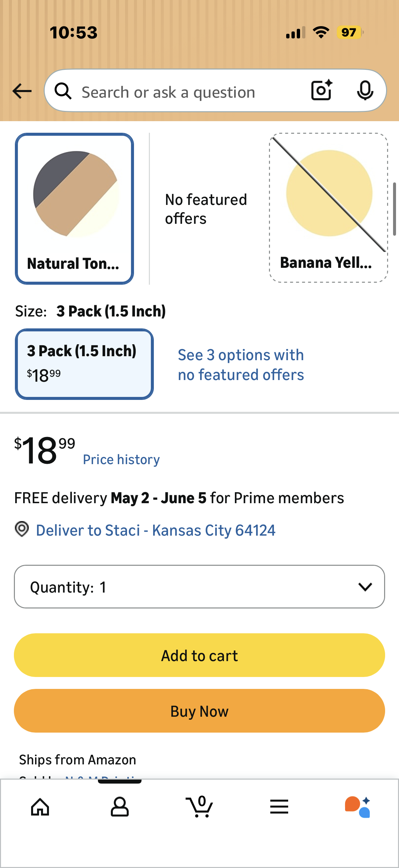Select the Natural Tones color swatch
This screenshot has height=868, width=399.
click(74, 209)
